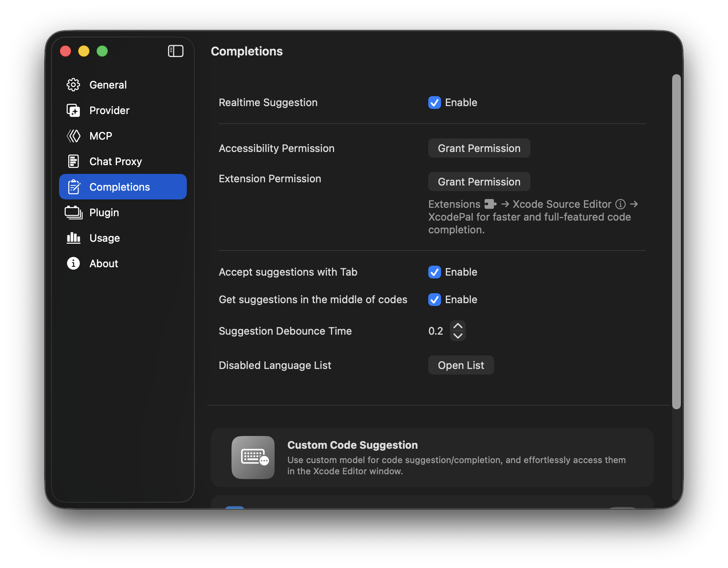Click the Completions notepad icon
Image resolution: width=728 pixels, height=568 pixels.
pyautogui.click(x=74, y=187)
